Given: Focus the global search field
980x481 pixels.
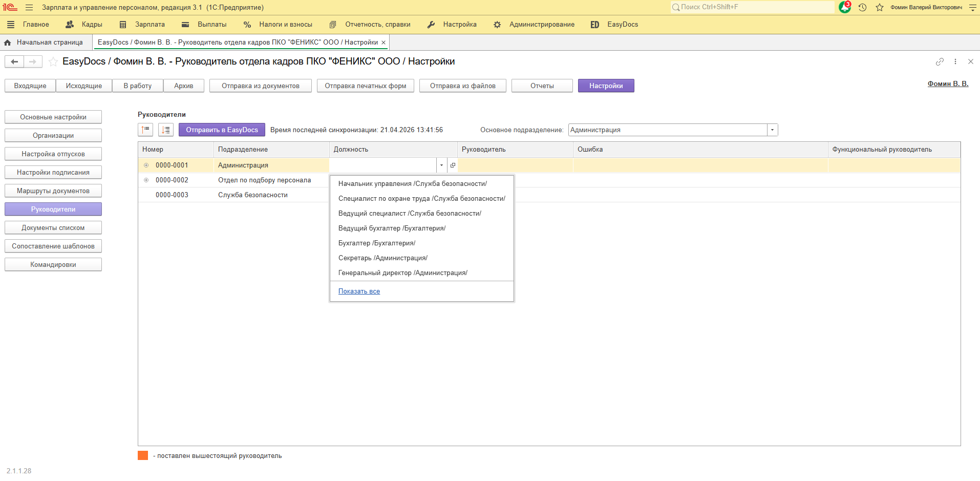Looking at the screenshot, I should point(752,7).
